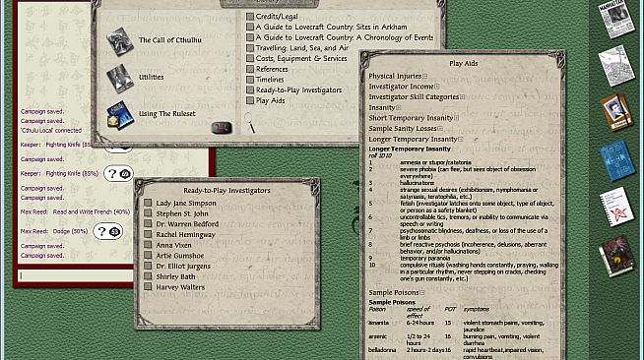Click the 'Cthulu Local' connected chat message

point(51,131)
